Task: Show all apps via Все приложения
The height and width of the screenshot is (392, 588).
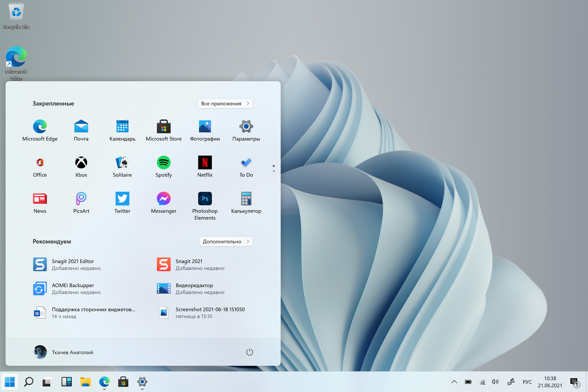Action: (x=225, y=103)
